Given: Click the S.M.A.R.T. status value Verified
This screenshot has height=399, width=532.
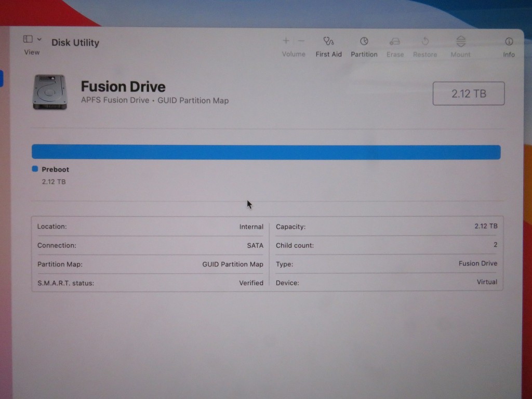Looking at the screenshot, I should [x=251, y=283].
